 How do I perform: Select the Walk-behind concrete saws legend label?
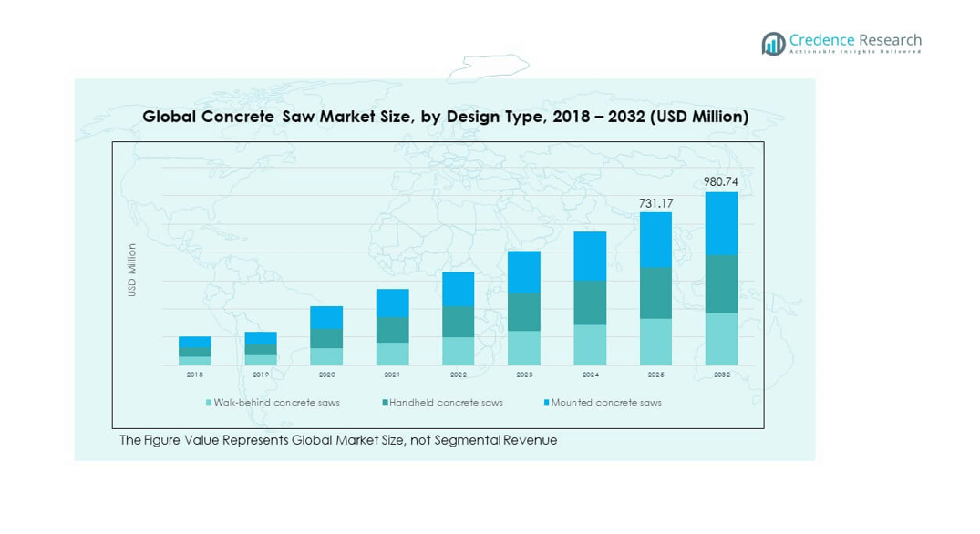pos(276,403)
